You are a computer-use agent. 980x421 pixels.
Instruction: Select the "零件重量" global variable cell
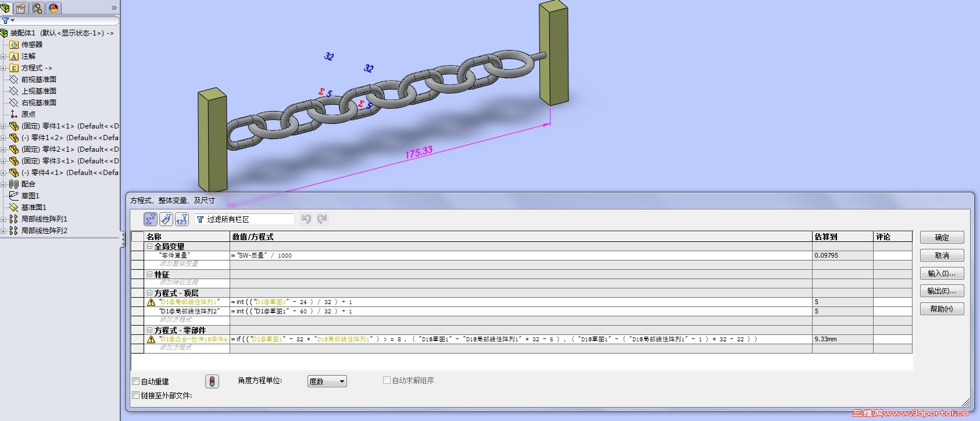click(187, 255)
